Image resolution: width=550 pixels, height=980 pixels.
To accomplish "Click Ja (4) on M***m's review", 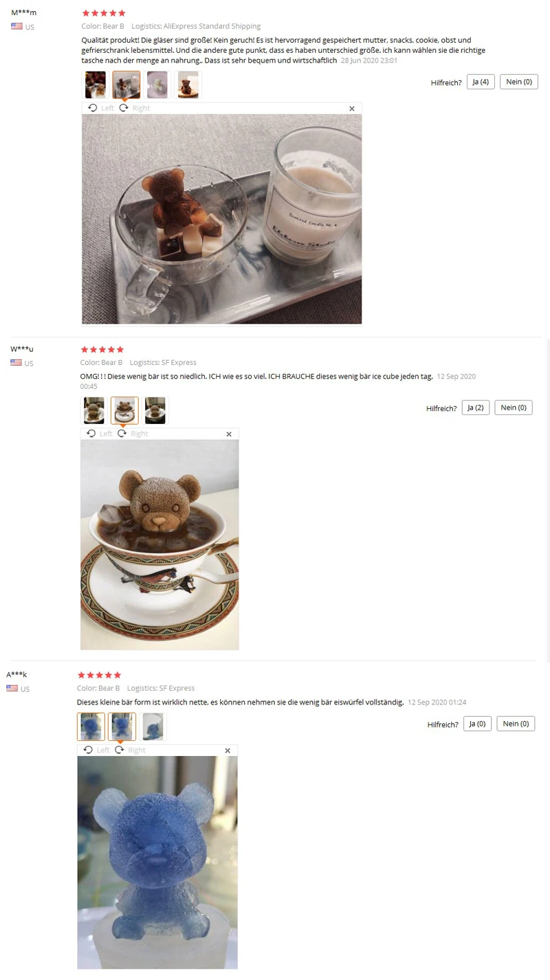I will [x=481, y=82].
